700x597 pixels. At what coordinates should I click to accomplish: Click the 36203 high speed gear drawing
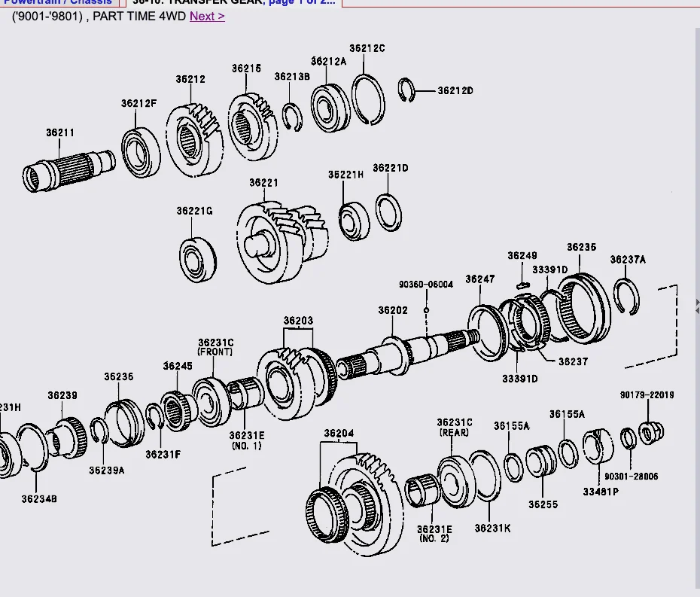[x=297, y=383]
